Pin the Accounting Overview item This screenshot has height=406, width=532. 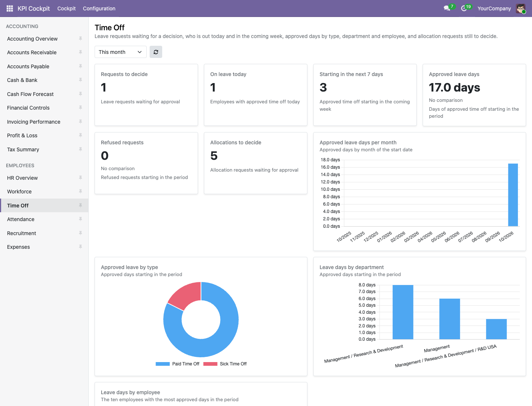click(81, 38)
